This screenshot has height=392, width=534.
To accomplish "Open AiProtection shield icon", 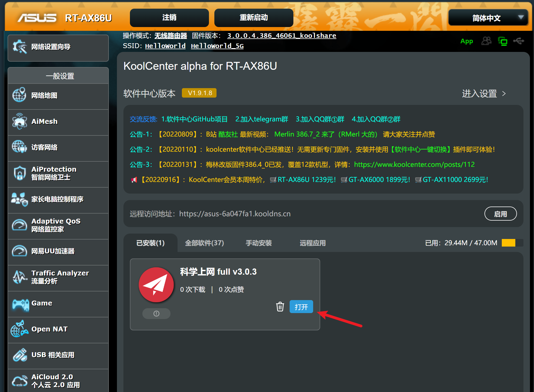I will (19, 173).
